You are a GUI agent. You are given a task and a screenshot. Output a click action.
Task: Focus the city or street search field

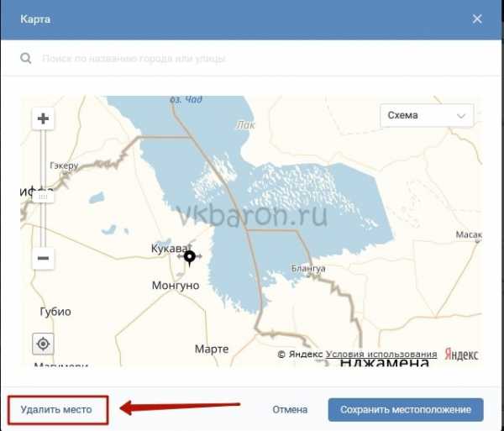(x=250, y=58)
